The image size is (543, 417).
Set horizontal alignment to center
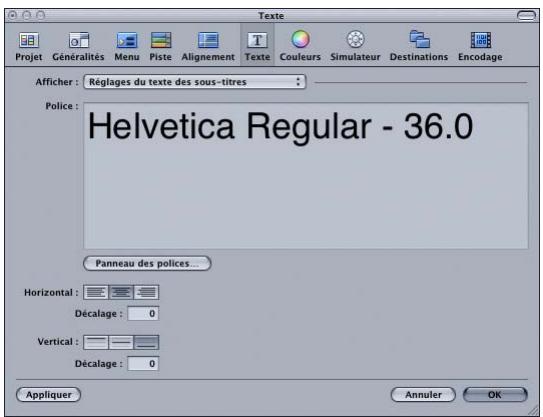coord(121,292)
